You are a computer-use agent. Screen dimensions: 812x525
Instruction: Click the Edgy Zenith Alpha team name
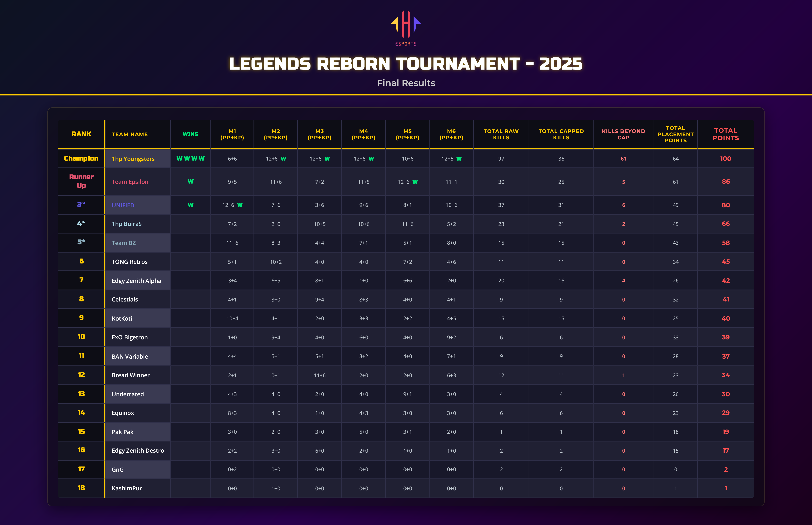pos(136,281)
